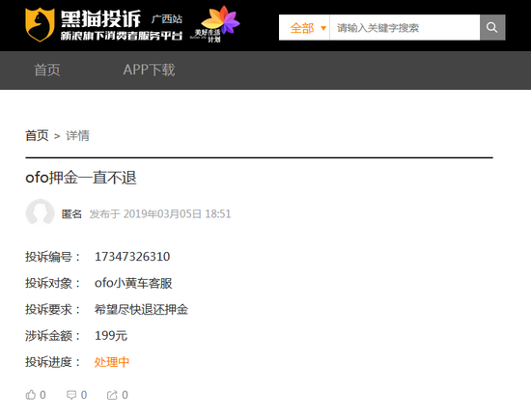The width and height of the screenshot is (531, 420).
Task: Click the 匿名 username
Action: pyautogui.click(x=71, y=214)
